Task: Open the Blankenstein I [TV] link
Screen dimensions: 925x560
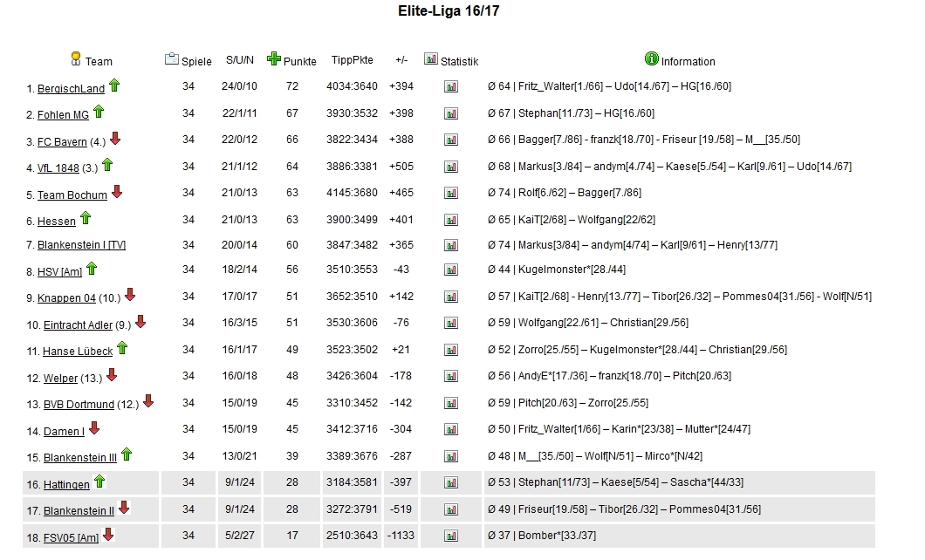Action: 81,245
